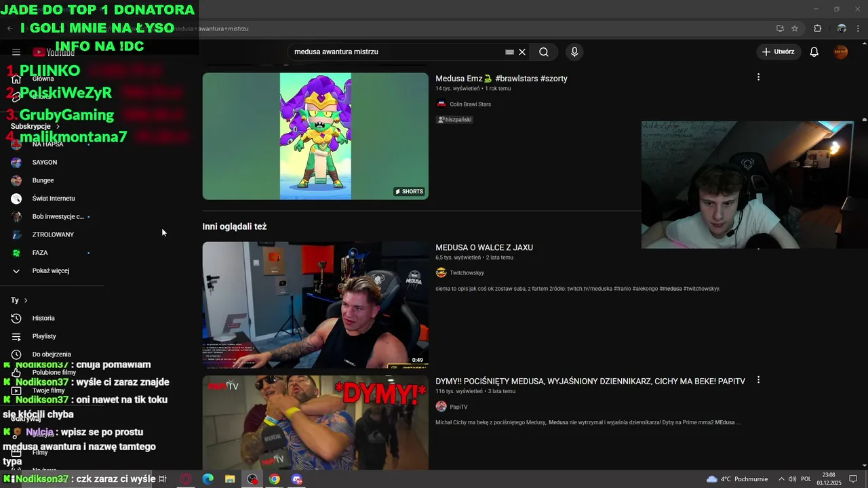Image resolution: width=868 pixels, height=488 pixels.
Task: Open the PapiTV channel name link
Action: coord(458,407)
